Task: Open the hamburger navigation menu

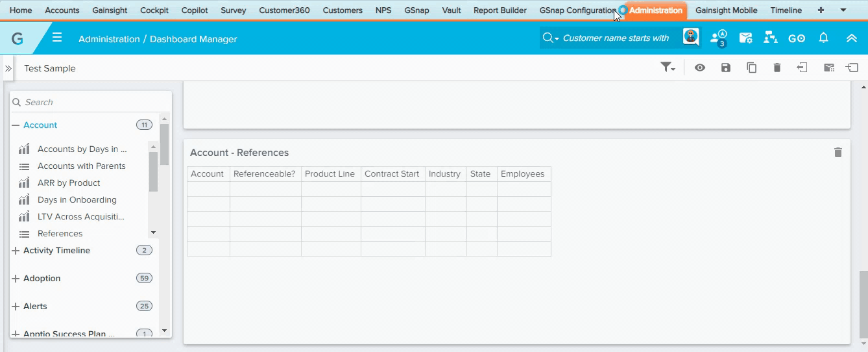Action: click(x=57, y=38)
